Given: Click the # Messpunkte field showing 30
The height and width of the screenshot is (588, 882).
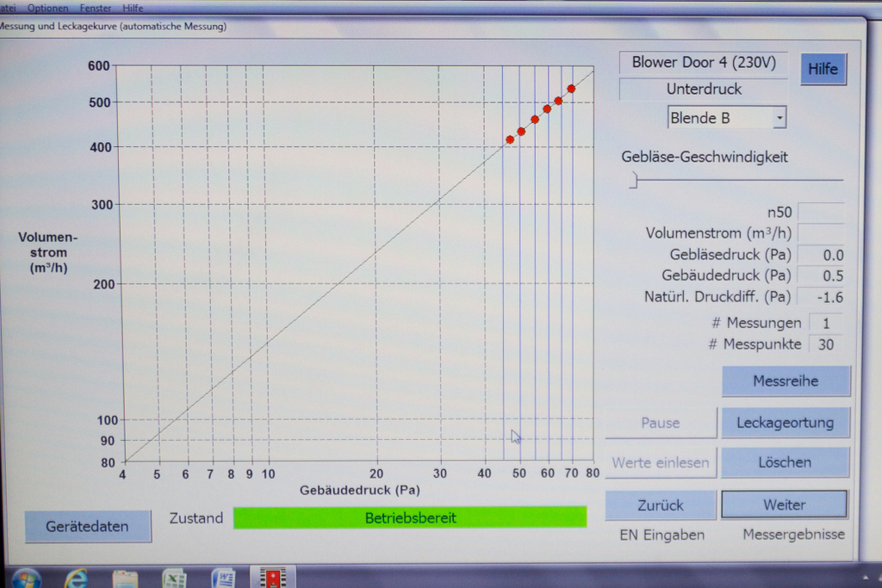Looking at the screenshot, I should click(x=826, y=344).
